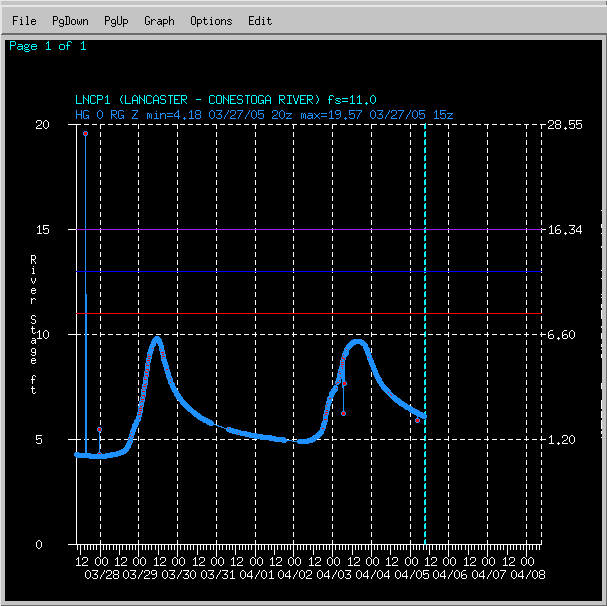
Task: Open the Options menu
Action: coord(211,21)
